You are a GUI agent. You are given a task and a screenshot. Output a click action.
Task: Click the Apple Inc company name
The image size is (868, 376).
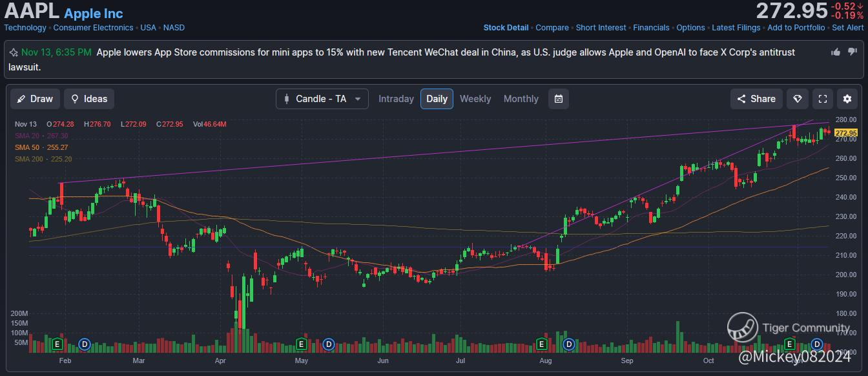point(94,14)
